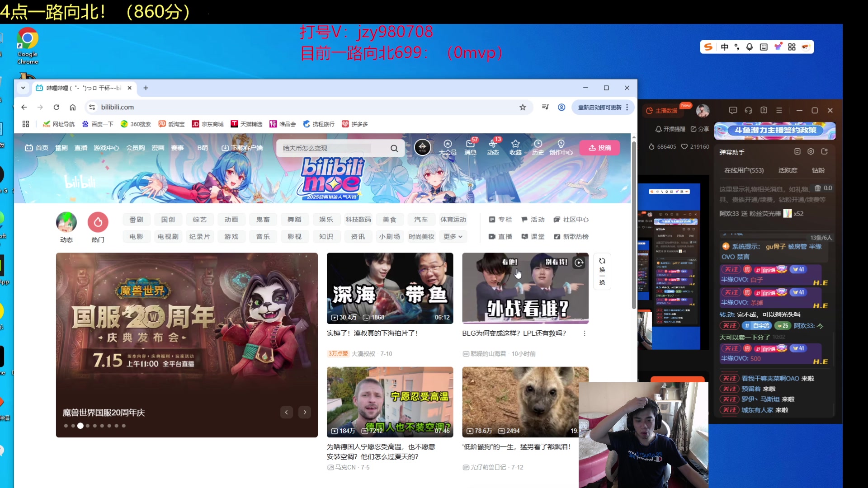Click bilibili page vertical scrollbar
The height and width of the screenshot is (488, 868).
634,226
